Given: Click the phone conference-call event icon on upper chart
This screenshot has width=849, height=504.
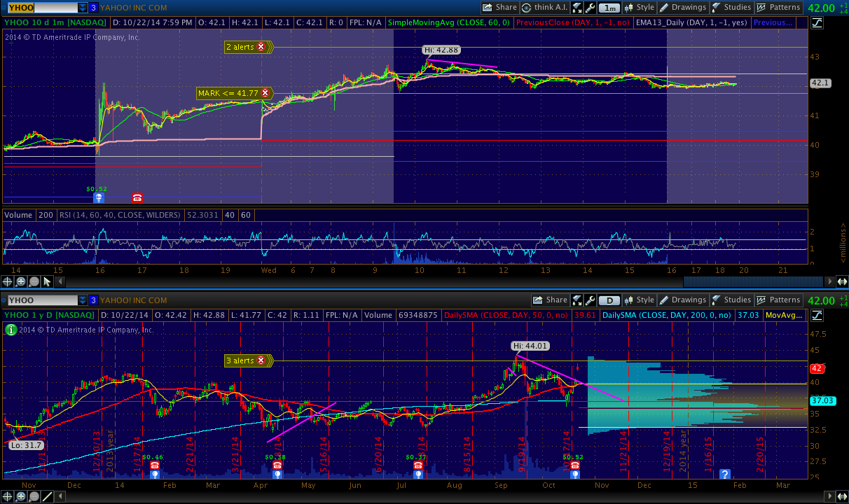Looking at the screenshot, I should (x=137, y=198).
